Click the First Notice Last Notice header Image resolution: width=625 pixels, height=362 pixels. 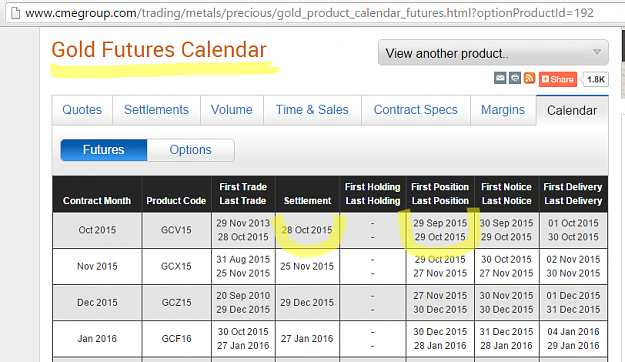click(x=506, y=194)
